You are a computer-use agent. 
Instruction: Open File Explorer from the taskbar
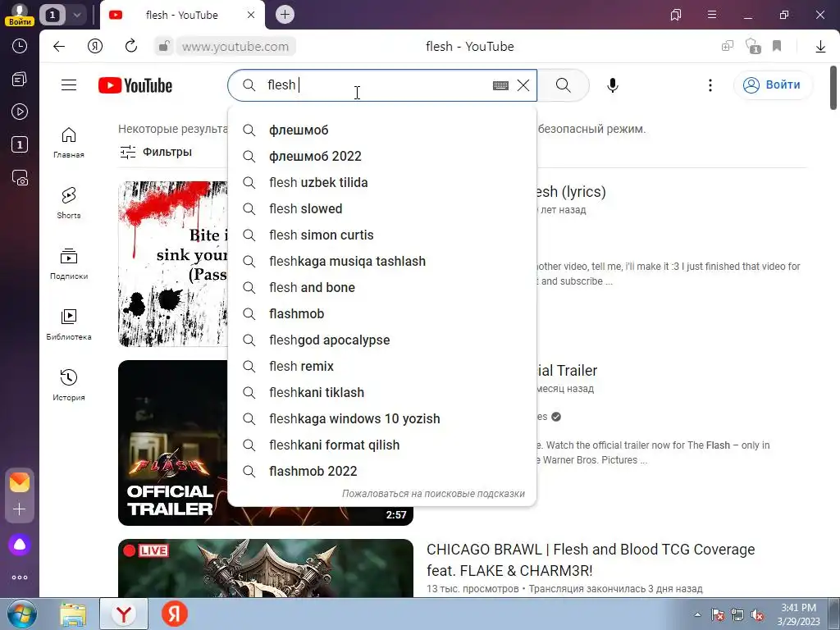pyautogui.click(x=73, y=614)
